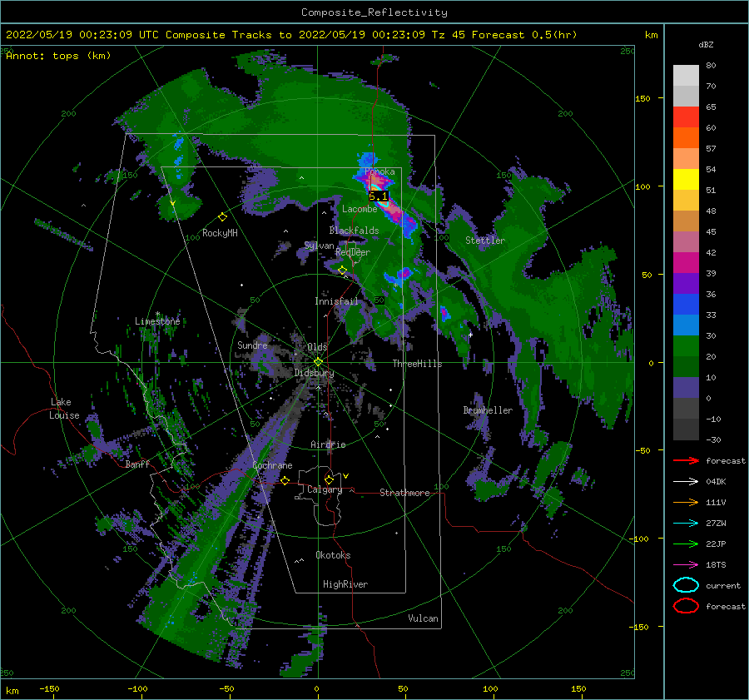
Task: Click the RockyMH label
Action: tap(220, 233)
